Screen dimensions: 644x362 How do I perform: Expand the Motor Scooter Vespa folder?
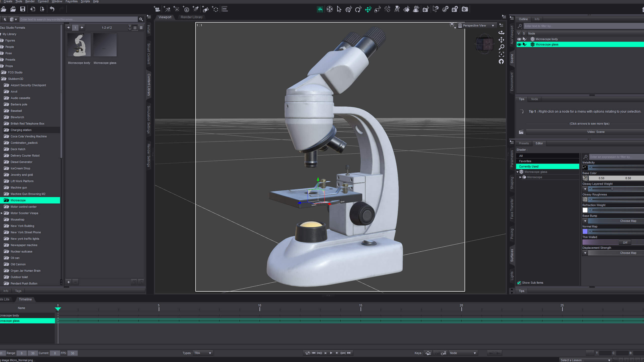point(2,213)
